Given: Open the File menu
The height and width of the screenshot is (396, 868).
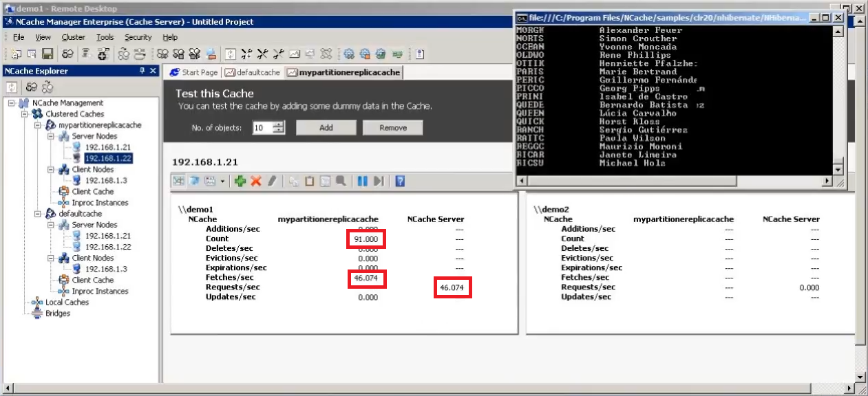Looking at the screenshot, I should tap(19, 37).
